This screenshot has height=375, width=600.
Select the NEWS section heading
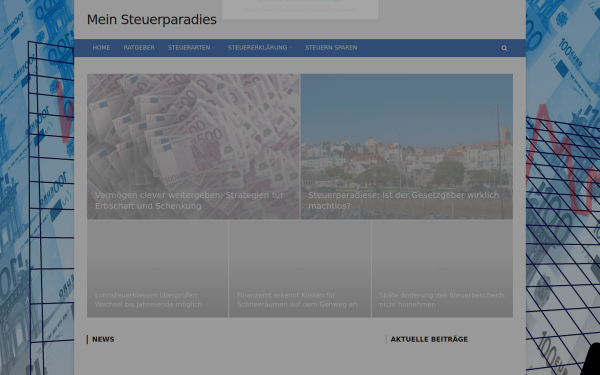103,339
